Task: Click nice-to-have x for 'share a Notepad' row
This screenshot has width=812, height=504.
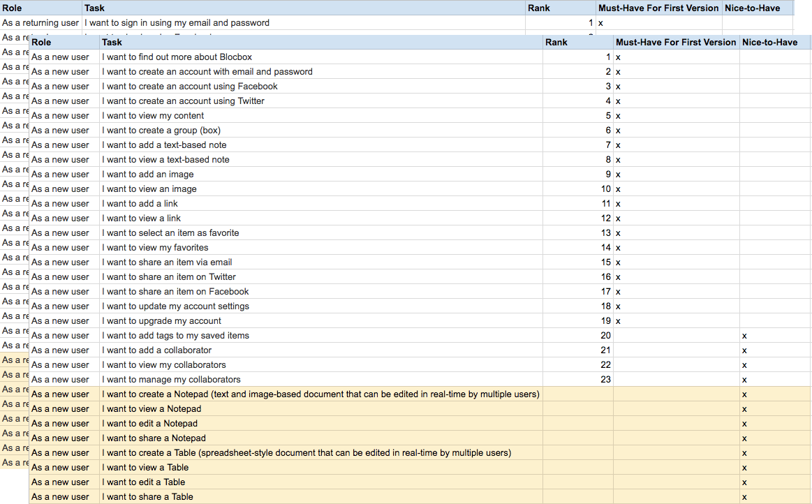Action: (744, 439)
